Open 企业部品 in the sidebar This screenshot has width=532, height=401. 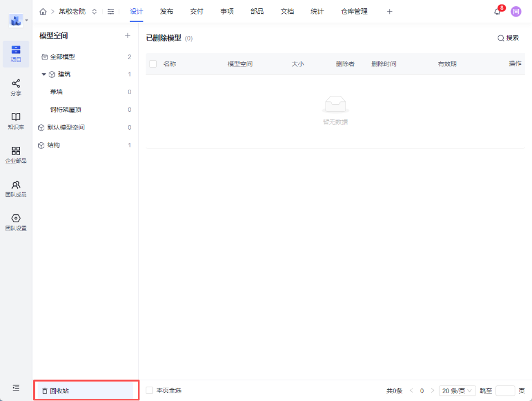click(16, 155)
